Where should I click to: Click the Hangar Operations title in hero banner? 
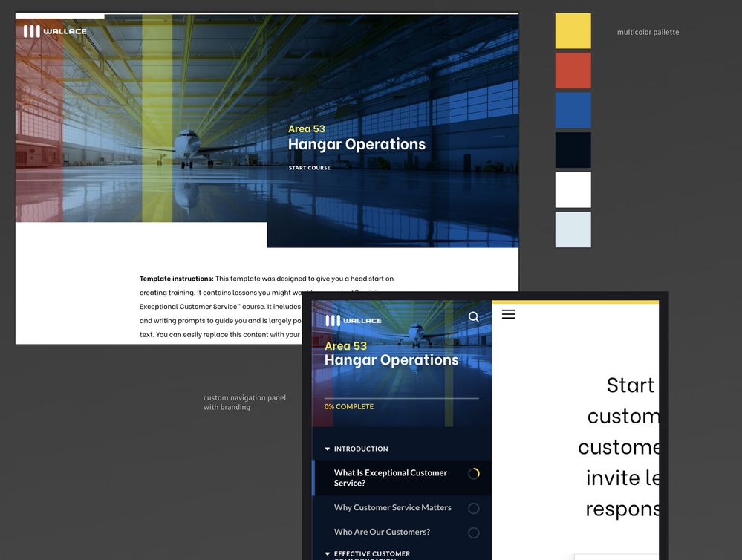[357, 144]
